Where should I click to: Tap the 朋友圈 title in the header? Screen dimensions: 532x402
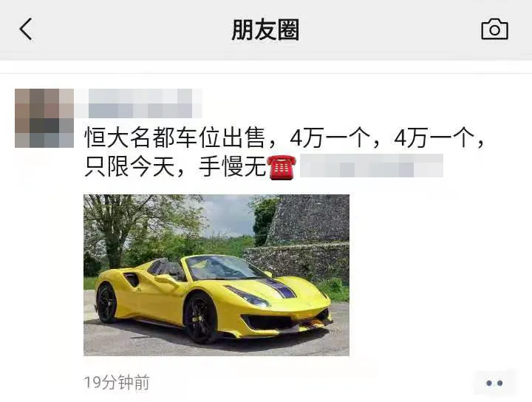pyautogui.click(x=266, y=30)
